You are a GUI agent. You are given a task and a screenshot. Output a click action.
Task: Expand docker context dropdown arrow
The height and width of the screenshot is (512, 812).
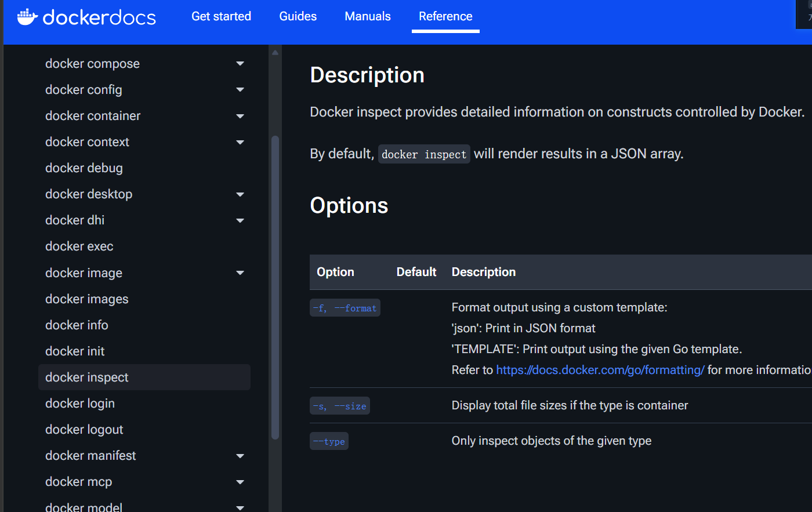coord(240,142)
